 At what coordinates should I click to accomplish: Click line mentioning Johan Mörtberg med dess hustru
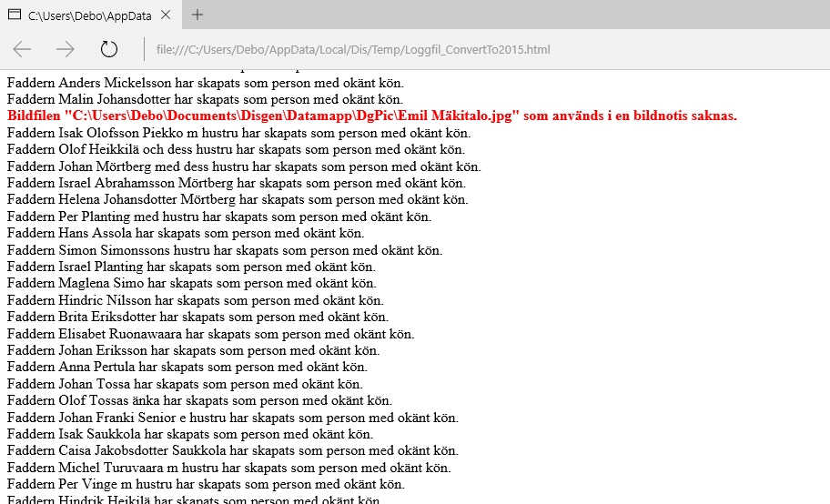pyautogui.click(x=244, y=166)
